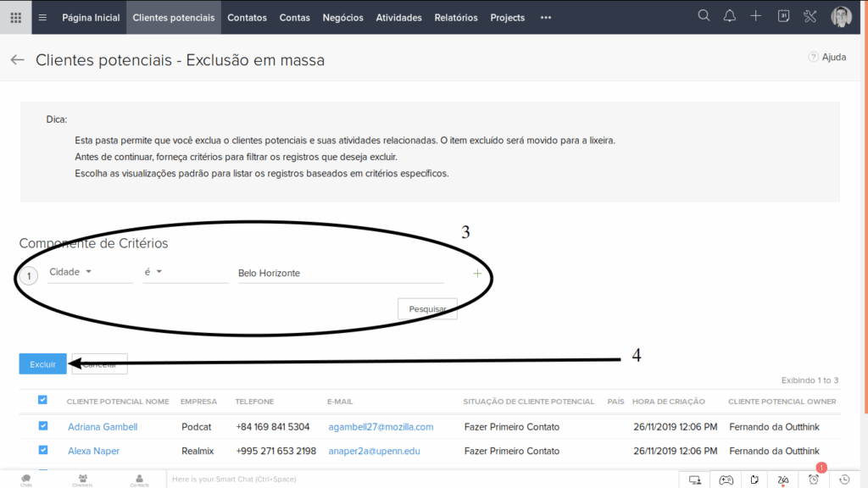Email agambell27@mozilla.com
Image resolution: width=868 pixels, height=488 pixels.
coord(381,427)
